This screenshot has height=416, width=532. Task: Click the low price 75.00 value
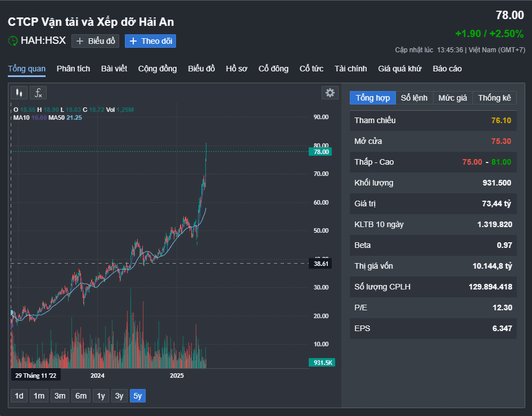pos(472,162)
